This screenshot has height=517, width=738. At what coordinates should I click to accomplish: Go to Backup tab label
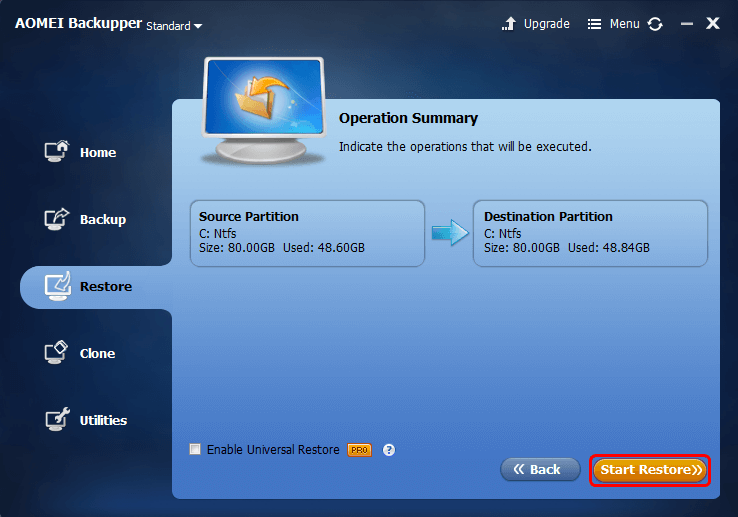(103, 220)
